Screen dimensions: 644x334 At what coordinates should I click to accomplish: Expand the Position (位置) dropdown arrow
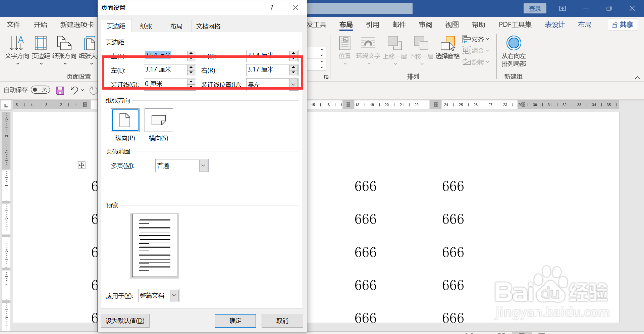point(345,64)
